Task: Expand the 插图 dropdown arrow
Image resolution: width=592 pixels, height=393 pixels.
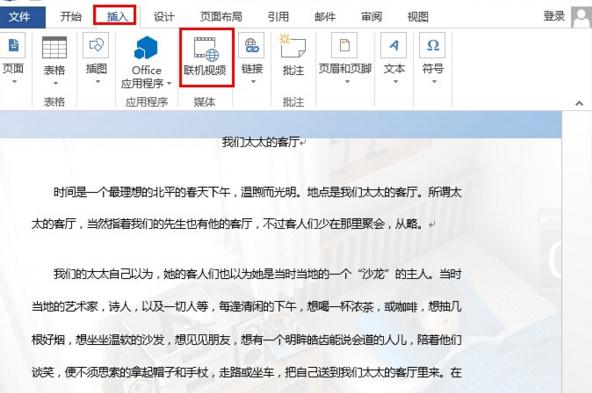Action: [97, 82]
